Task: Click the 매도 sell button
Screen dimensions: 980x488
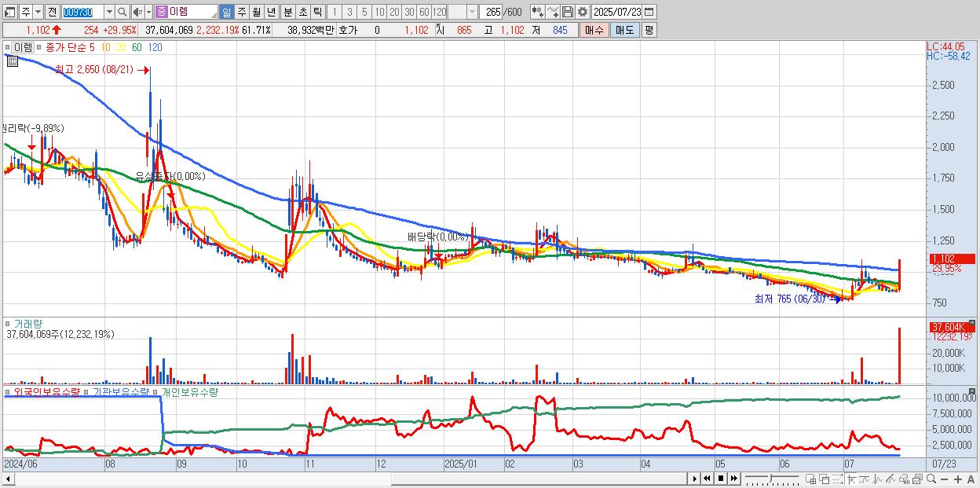Action: pos(624,30)
